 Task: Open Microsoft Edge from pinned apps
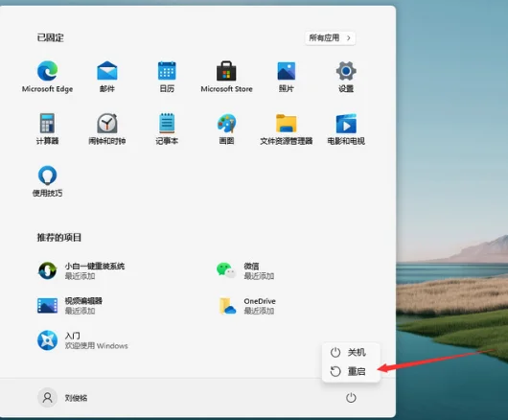click(47, 77)
